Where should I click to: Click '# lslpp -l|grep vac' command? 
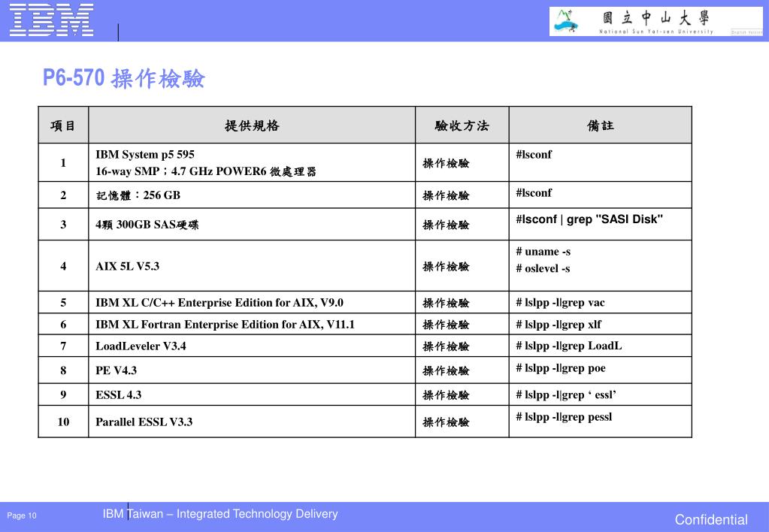[x=560, y=303]
